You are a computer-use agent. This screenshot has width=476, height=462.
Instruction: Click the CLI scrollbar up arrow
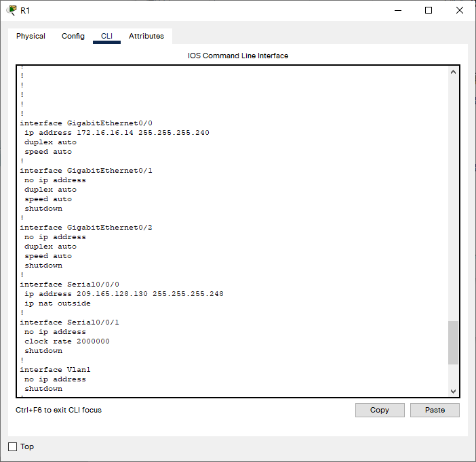click(x=454, y=72)
